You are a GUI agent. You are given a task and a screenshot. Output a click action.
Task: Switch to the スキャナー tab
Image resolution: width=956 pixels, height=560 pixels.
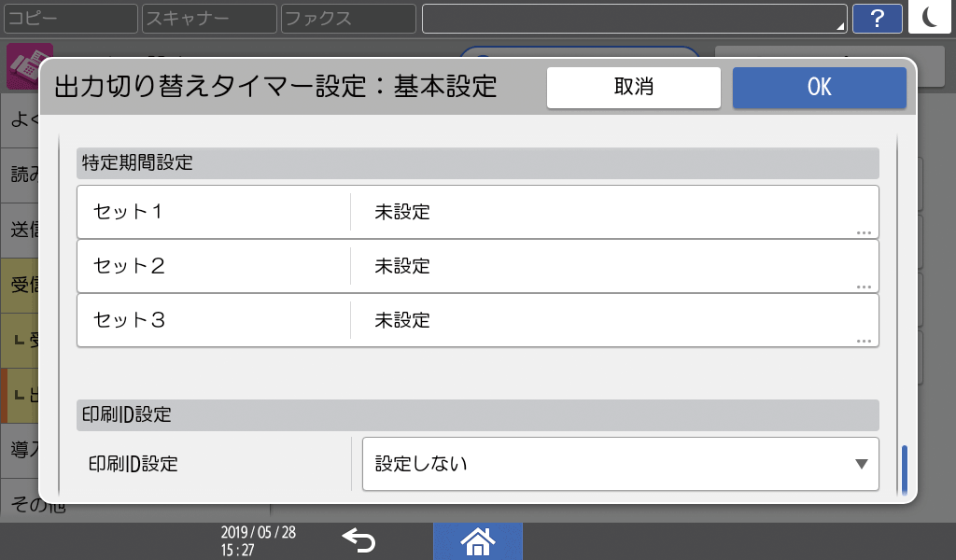(x=208, y=18)
